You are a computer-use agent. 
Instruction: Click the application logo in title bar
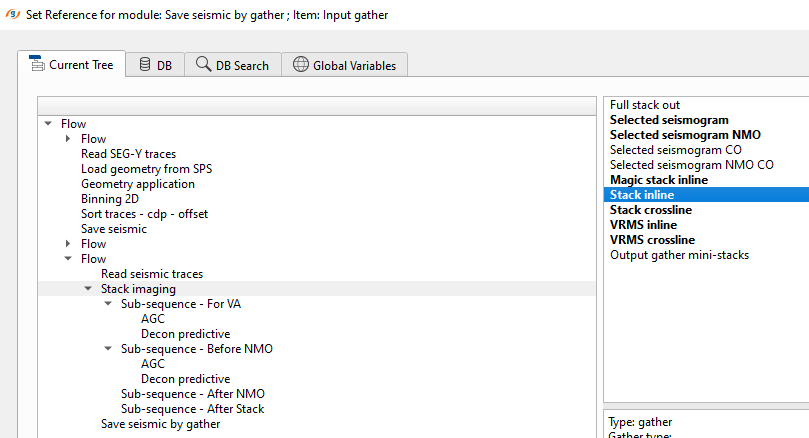[x=10, y=14]
